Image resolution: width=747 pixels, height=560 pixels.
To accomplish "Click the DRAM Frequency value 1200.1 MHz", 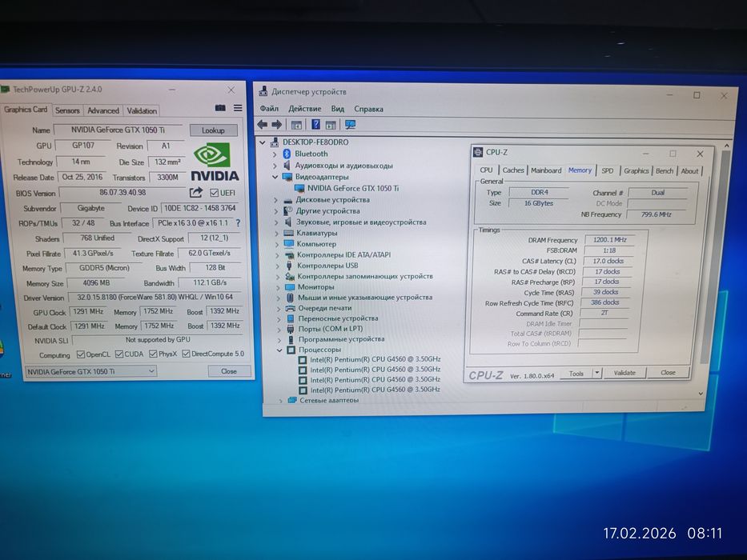I will click(609, 240).
